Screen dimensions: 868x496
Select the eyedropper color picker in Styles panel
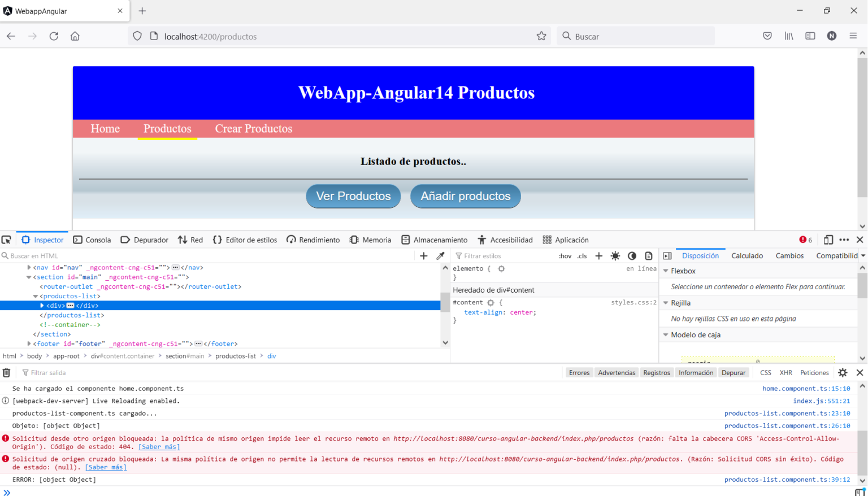click(x=440, y=255)
